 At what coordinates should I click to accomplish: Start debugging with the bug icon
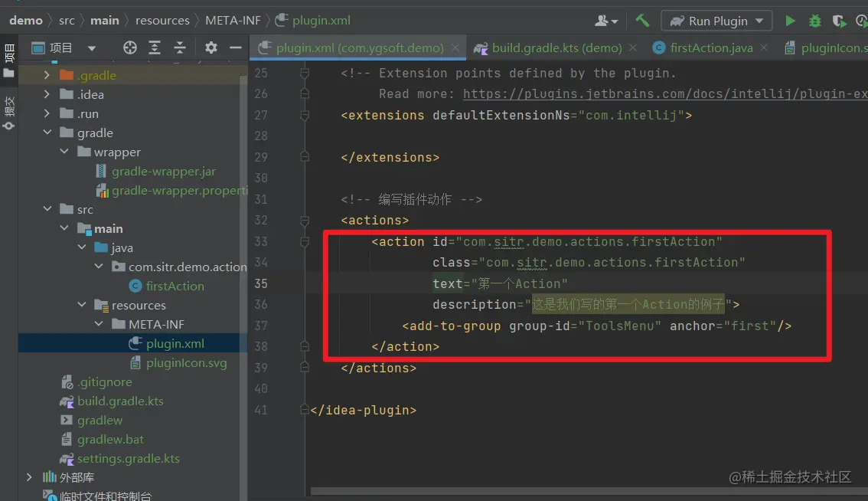[815, 21]
